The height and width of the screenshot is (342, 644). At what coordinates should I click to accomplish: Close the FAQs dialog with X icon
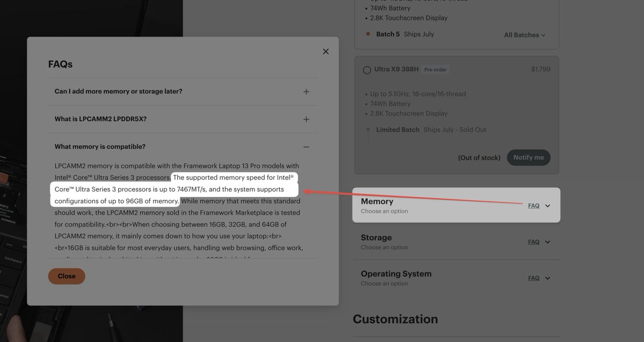click(x=325, y=52)
